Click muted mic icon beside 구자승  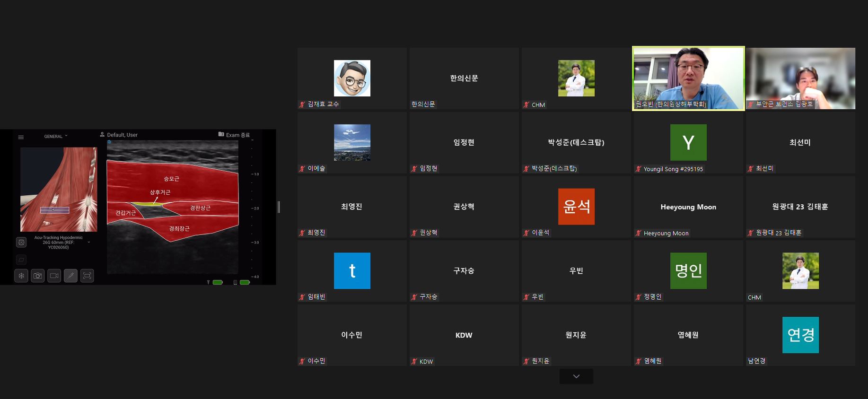coord(414,297)
